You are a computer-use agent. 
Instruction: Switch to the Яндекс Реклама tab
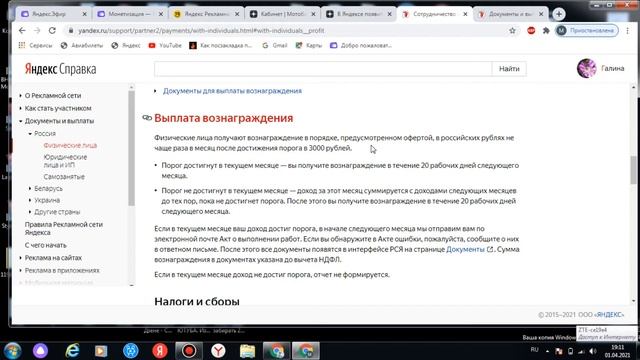206,14
